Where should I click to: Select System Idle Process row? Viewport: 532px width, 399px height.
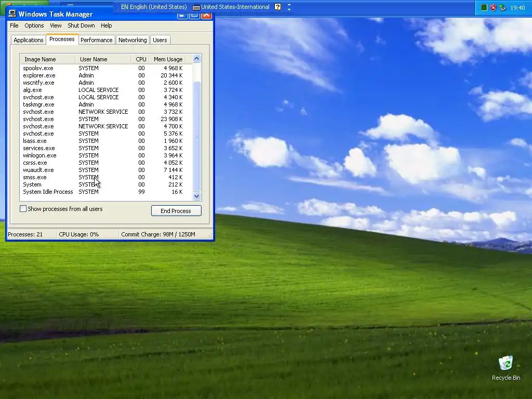pyautogui.click(x=106, y=192)
